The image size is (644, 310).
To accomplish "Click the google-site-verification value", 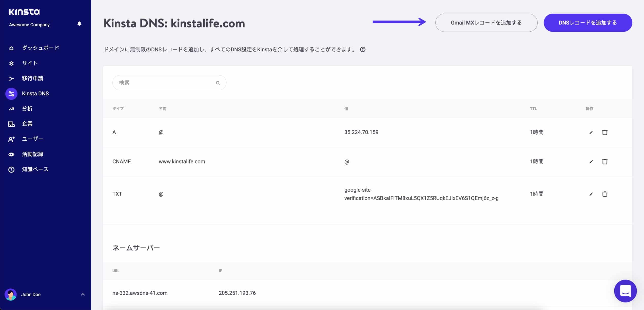I will tap(421, 194).
